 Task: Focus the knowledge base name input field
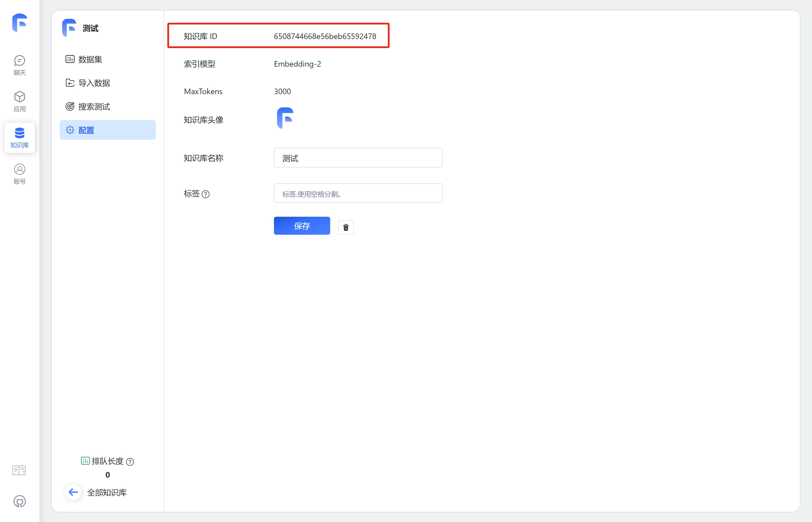tap(358, 158)
